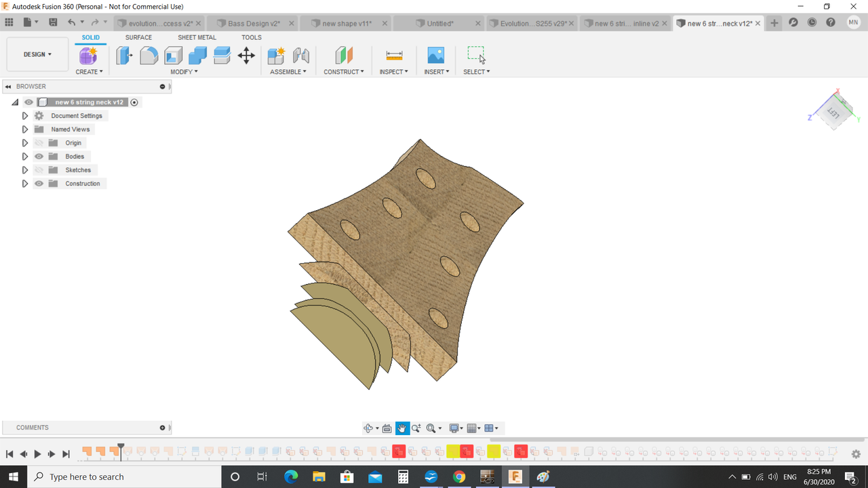Expand the Document Settings node
Screen dimensions: 868x488
click(x=25, y=116)
